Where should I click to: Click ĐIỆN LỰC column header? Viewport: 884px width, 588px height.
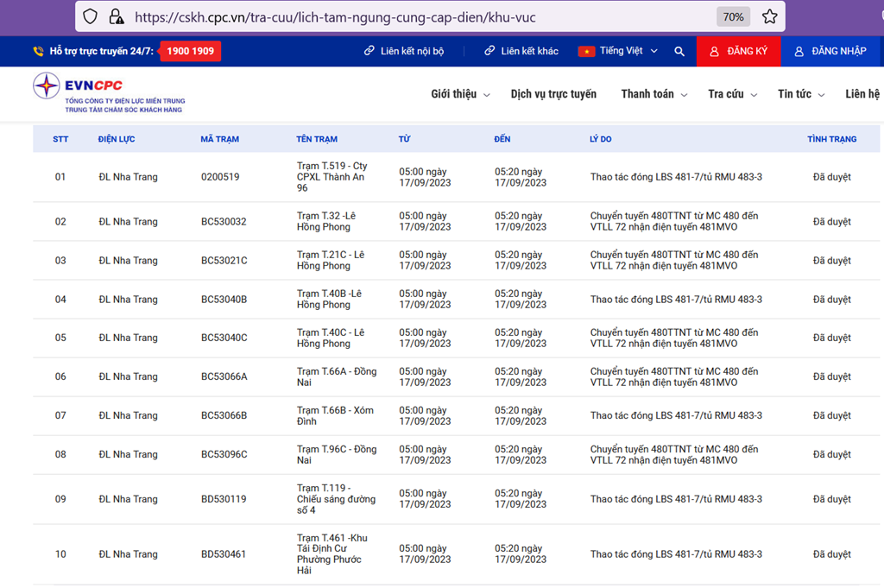click(117, 139)
